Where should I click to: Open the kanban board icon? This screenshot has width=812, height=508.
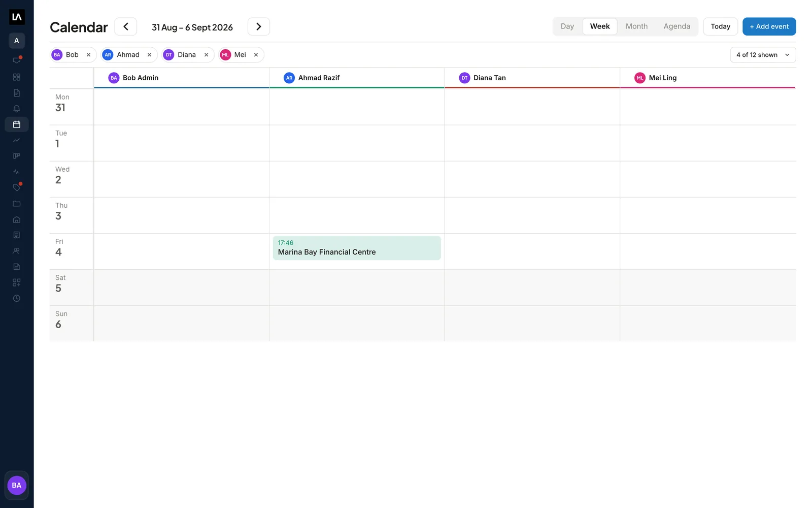pyautogui.click(x=17, y=156)
